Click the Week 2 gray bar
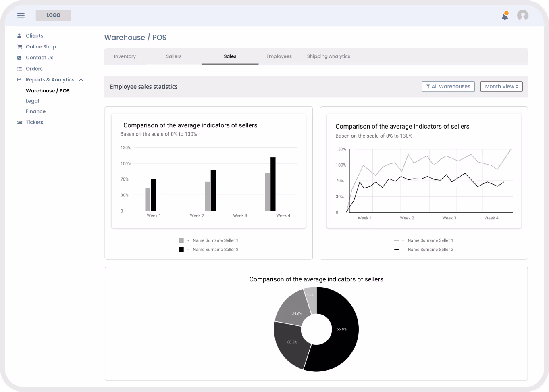 click(x=208, y=196)
